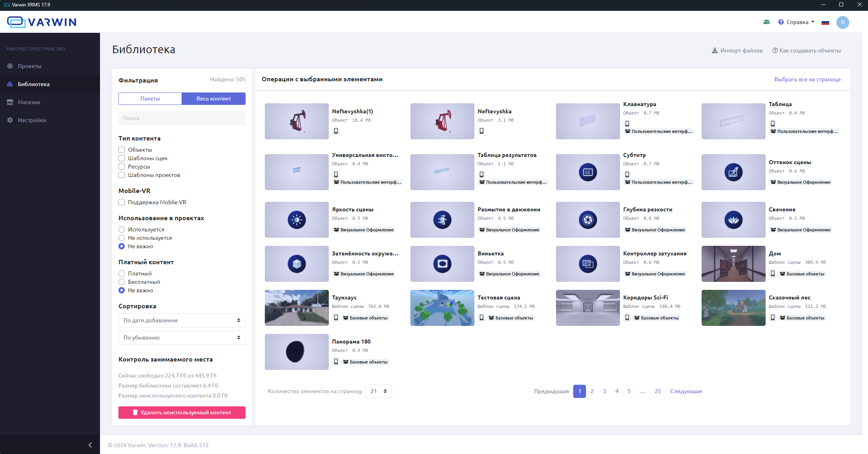Click mobile support icon under Neftevyshka(1)
The image size is (868, 454).
[x=336, y=131]
